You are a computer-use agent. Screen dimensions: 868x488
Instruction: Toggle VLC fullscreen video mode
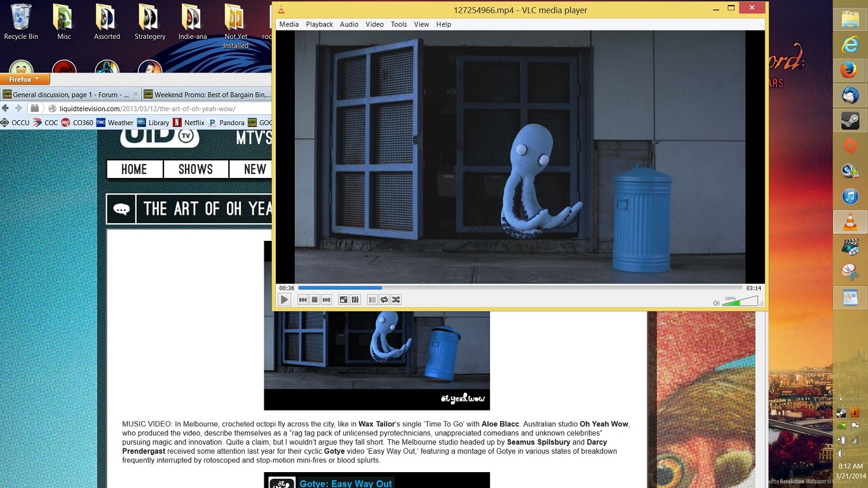click(x=343, y=300)
